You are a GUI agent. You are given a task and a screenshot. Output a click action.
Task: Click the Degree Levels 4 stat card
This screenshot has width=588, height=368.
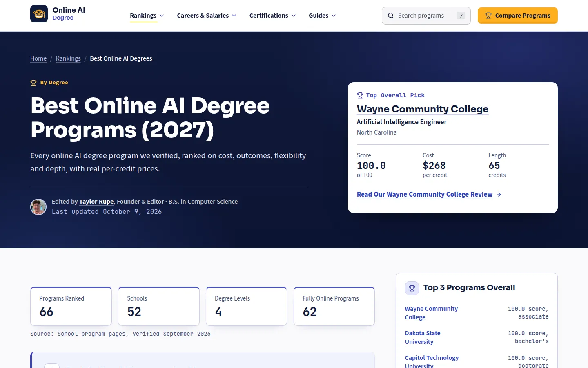247,306
